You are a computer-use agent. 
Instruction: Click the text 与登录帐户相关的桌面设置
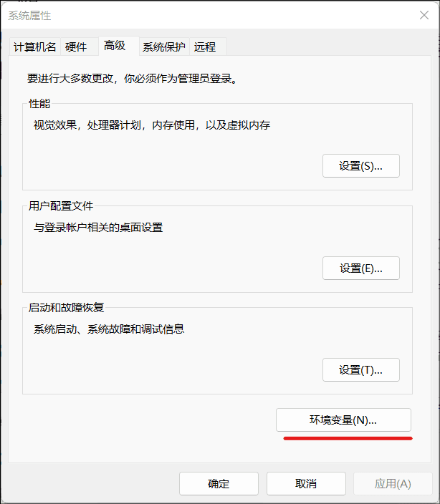[98, 228]
